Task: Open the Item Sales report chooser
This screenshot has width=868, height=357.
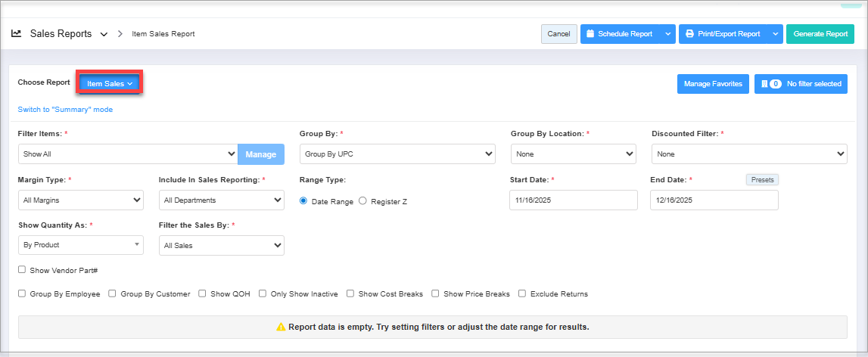Action: point(110,83)
